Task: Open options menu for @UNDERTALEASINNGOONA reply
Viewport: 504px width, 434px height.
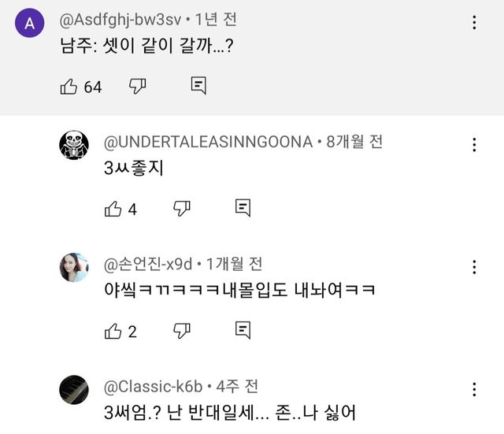Action: [474, 145]
